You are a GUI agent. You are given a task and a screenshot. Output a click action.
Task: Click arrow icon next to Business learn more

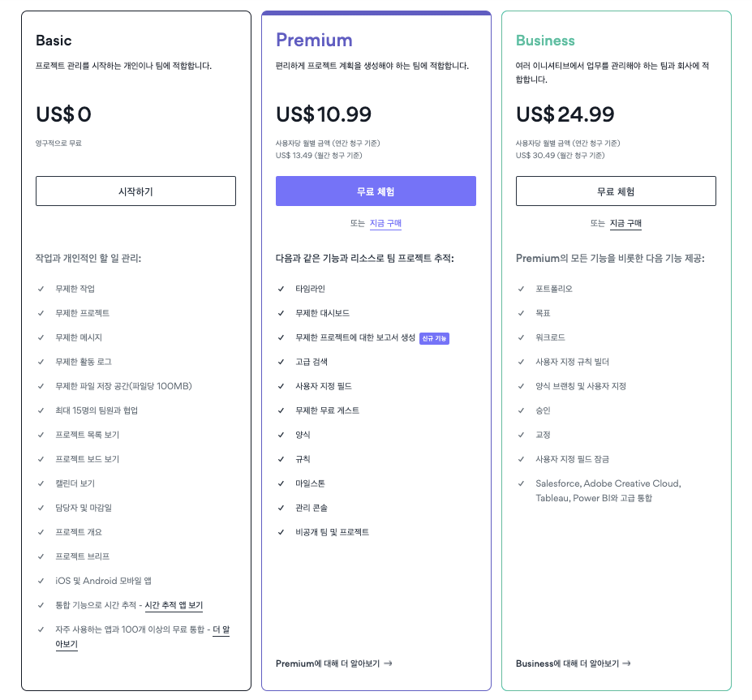[626, 663]
